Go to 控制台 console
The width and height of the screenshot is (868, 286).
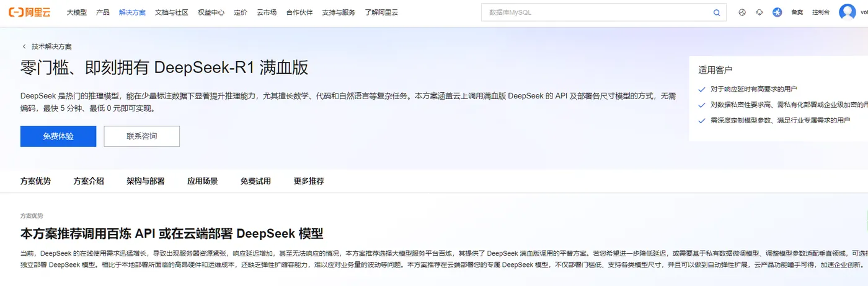click(x=820, y=12)
